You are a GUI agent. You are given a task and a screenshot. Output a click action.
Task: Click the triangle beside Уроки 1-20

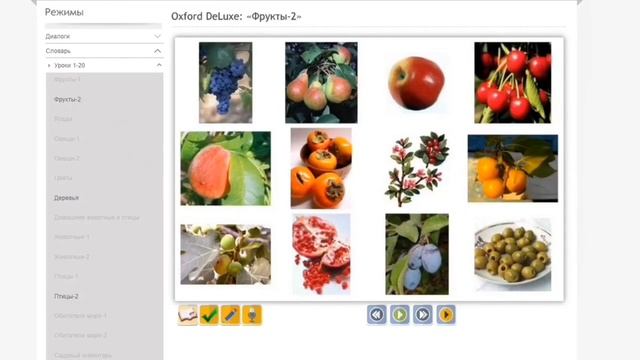[49, 65]
